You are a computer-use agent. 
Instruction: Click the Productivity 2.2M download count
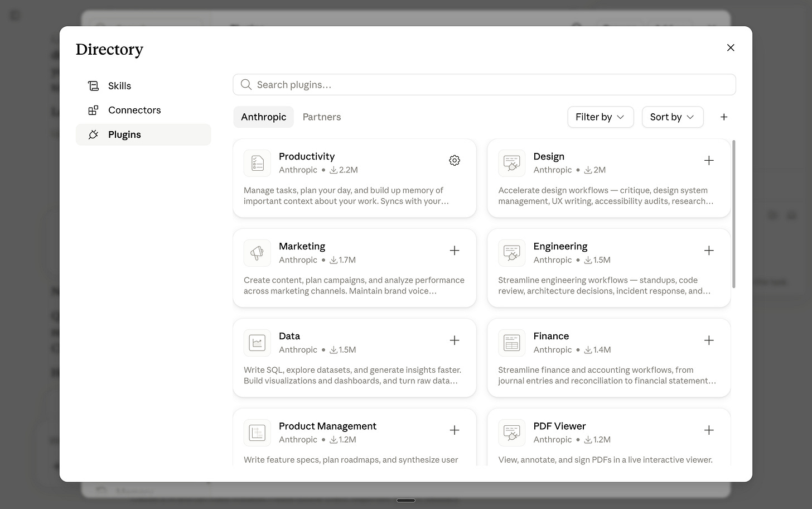coord(344,170)
